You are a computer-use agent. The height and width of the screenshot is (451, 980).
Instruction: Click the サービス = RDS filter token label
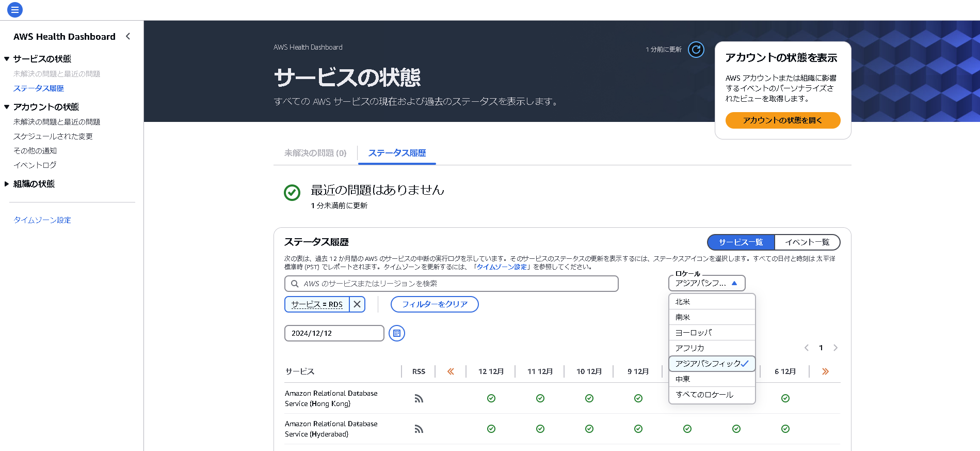pos(317,304)
